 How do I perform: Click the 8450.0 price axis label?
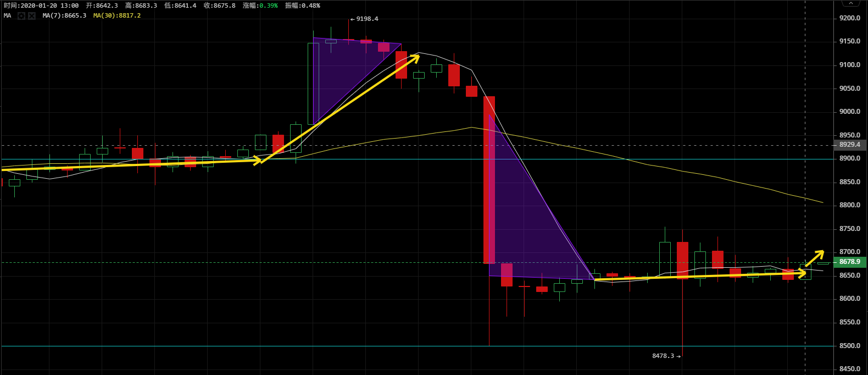[850, 369]
